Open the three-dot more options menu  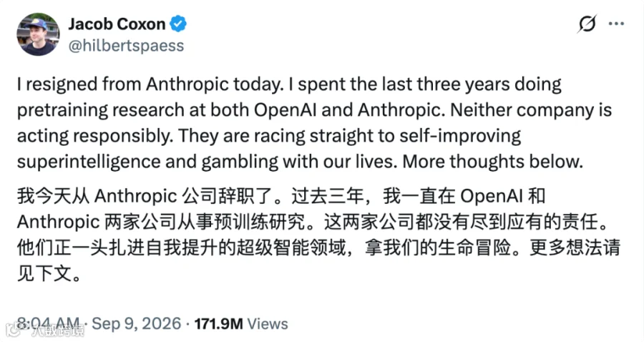[x=616, y=24]
